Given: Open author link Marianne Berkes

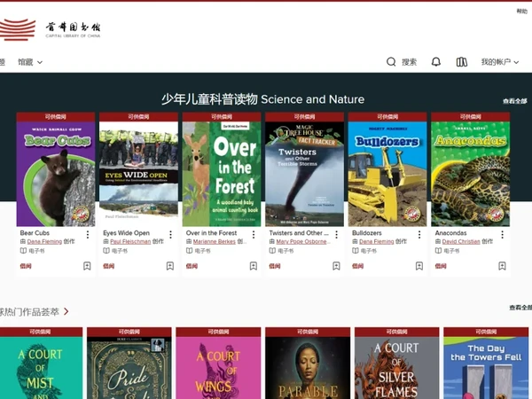Looking at the screenshot, I should tap(214, 241).
